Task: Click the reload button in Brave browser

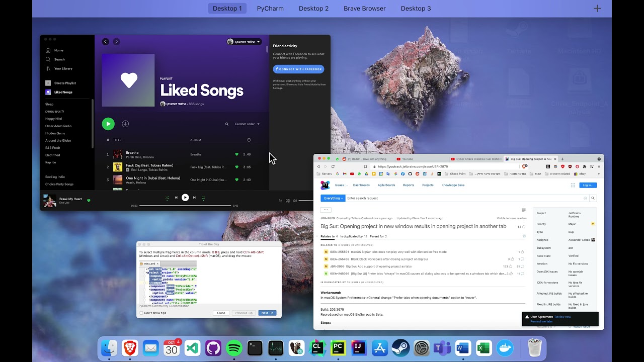Action: point(333,166)
